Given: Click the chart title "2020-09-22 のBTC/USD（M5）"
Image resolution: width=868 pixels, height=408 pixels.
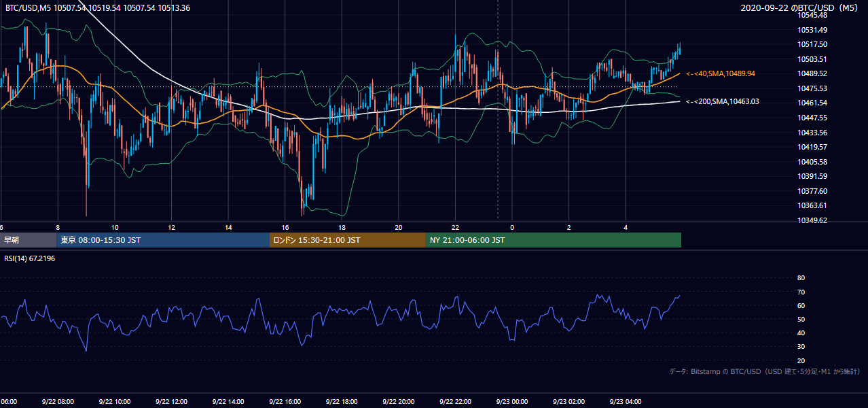Looking at the screenshot, I should pyautogui.click(x=800, y=8).
